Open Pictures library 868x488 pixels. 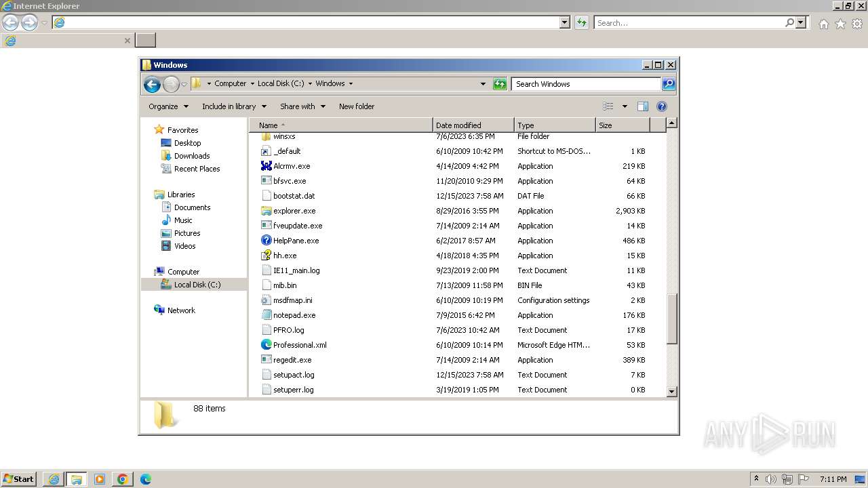tap(180, 233)
